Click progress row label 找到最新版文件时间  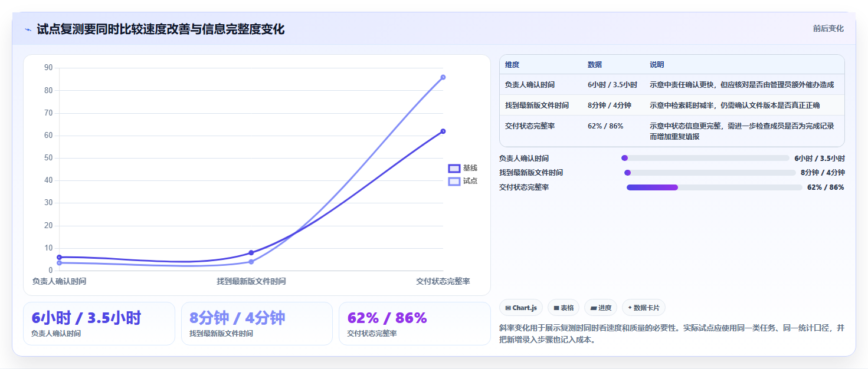[531, 173]
